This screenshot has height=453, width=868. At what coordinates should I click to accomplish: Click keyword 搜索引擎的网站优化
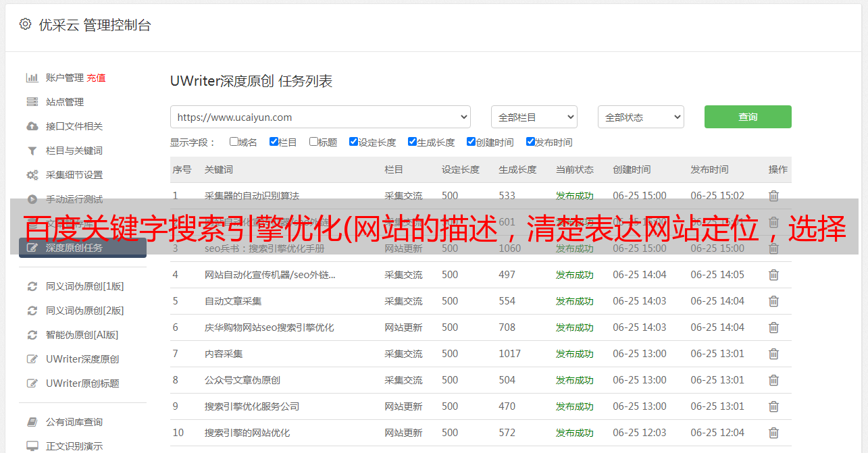pyautogui.click(x=247, y=433)
